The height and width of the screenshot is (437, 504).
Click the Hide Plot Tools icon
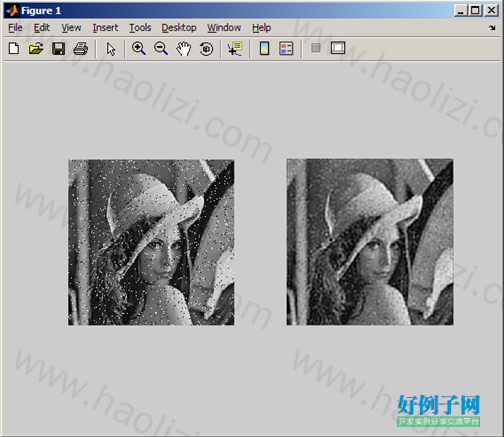(x=316, y=48)
